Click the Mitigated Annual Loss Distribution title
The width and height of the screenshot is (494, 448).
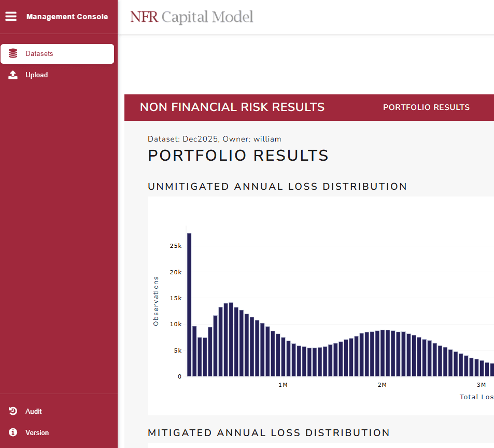tap(269, 432)
